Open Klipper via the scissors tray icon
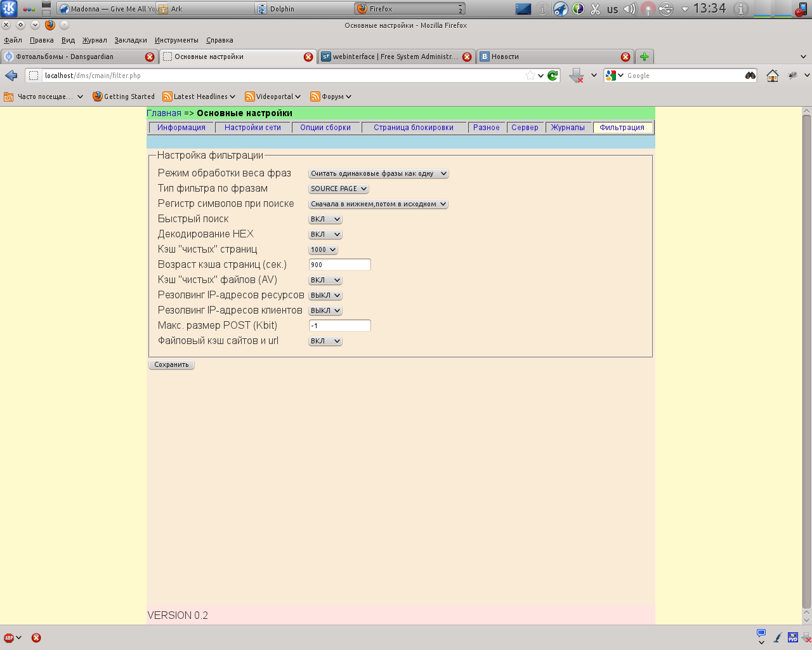 [595, 9]
